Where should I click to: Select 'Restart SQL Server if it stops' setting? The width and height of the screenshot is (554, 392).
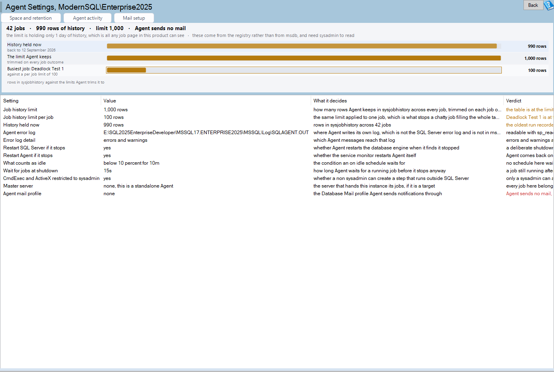pyautogui.click(x=34, y=148)
